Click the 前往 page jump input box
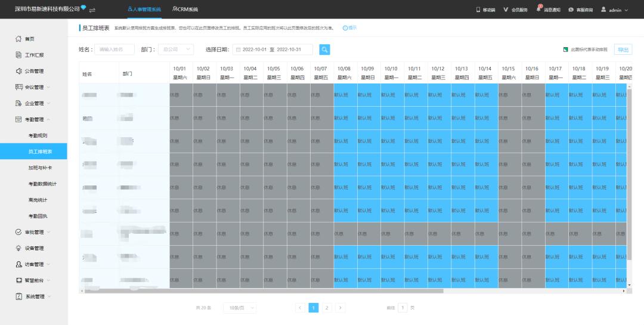Viewport: 644px width, 325px height. (x=402, y=308)
